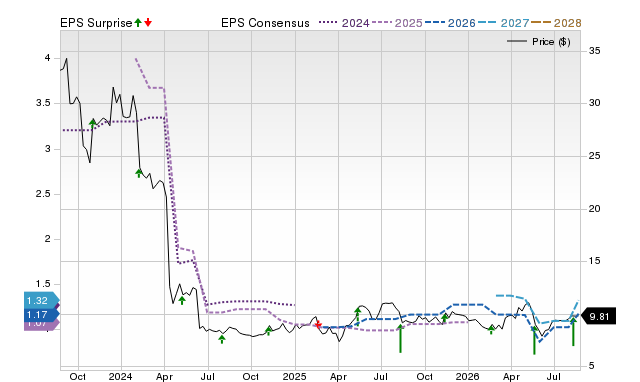Click the green surprise arrow at the 3.3 EPS level

(93, 124)
